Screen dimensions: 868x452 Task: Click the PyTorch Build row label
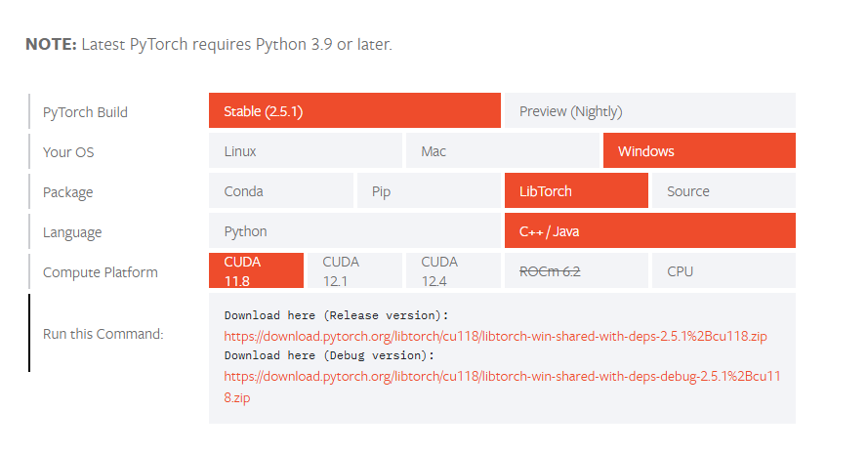pos(85,112)
